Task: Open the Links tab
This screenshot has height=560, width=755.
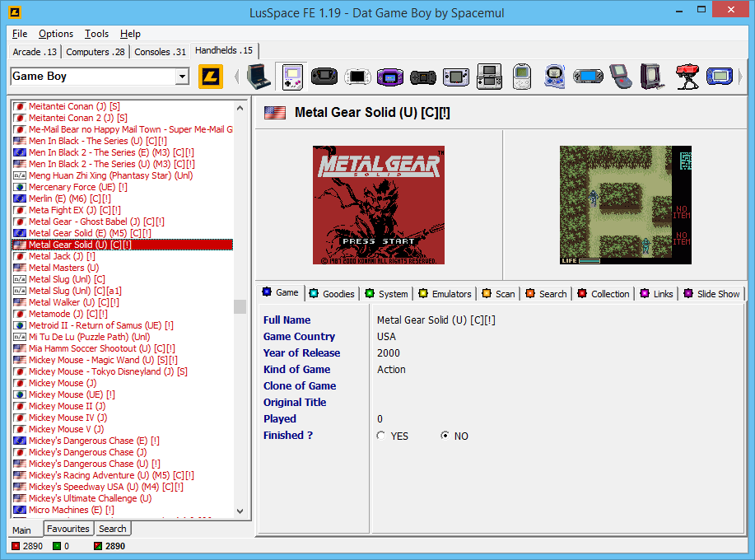Action: click(x=657, y=294)
